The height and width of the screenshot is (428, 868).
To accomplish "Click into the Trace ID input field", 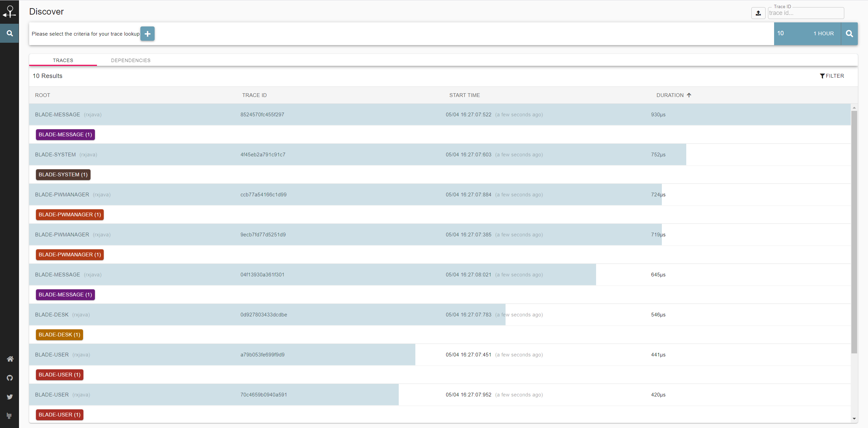I will [805, 13].
